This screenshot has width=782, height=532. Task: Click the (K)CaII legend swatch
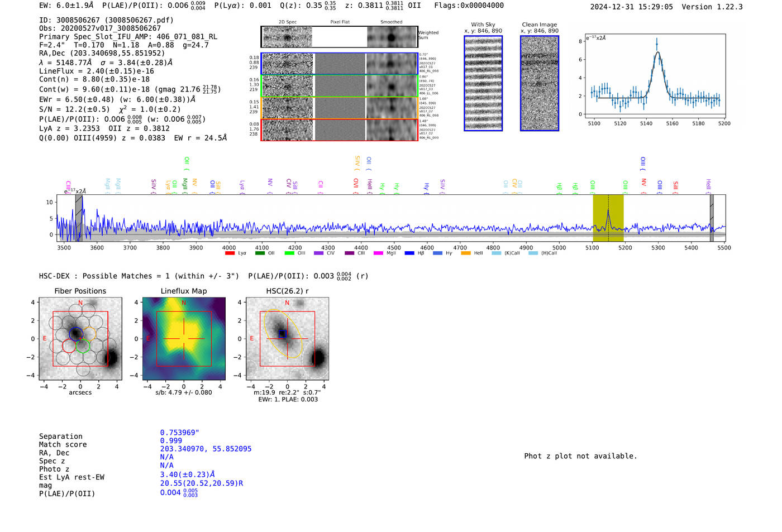tap(496, 253)
